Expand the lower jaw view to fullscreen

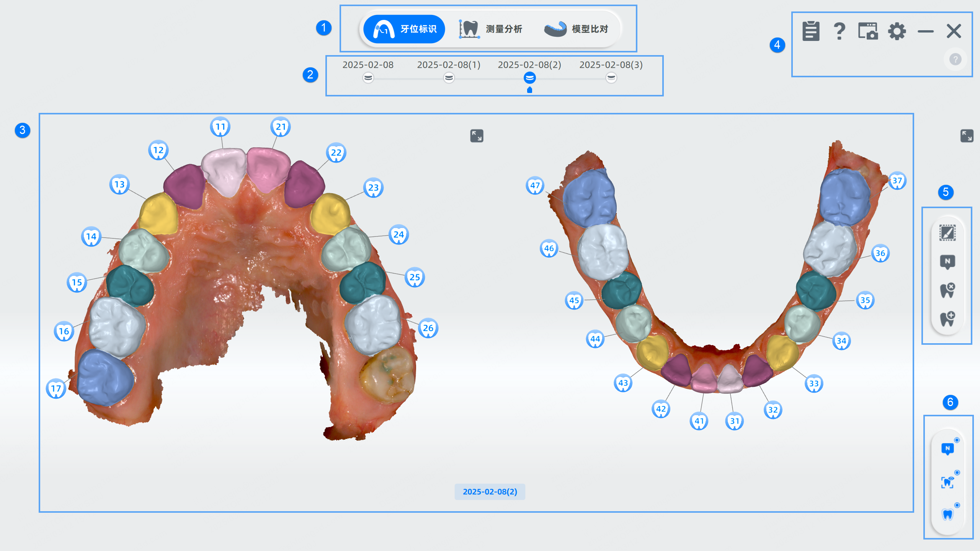pyautogui.click(x=967, y=136)
